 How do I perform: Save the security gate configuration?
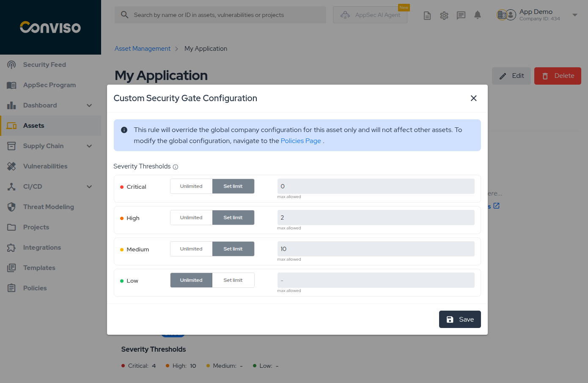[x=460, y=320]
